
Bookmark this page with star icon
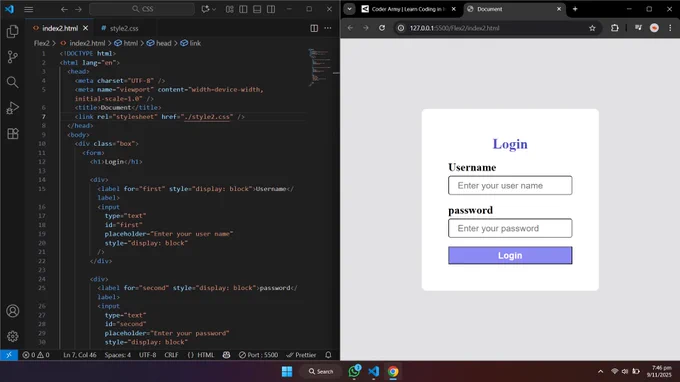(x=592, y=28)
